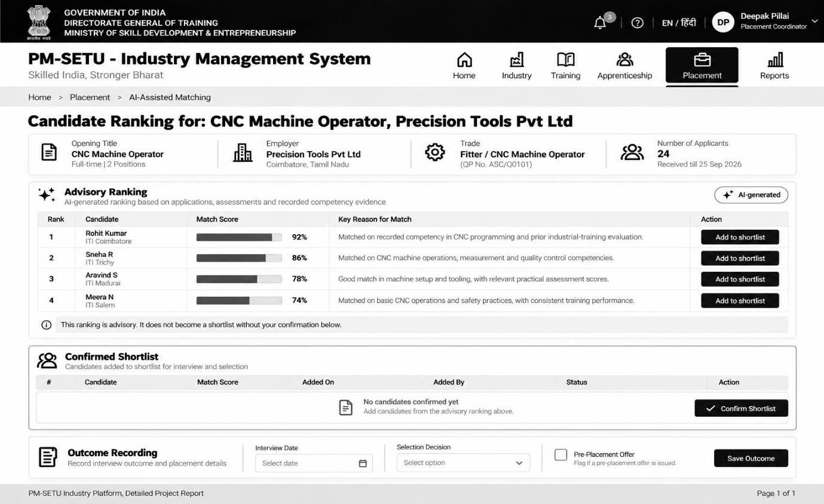Open the Apprenticeship navigation tab

[x=624, y=66]
